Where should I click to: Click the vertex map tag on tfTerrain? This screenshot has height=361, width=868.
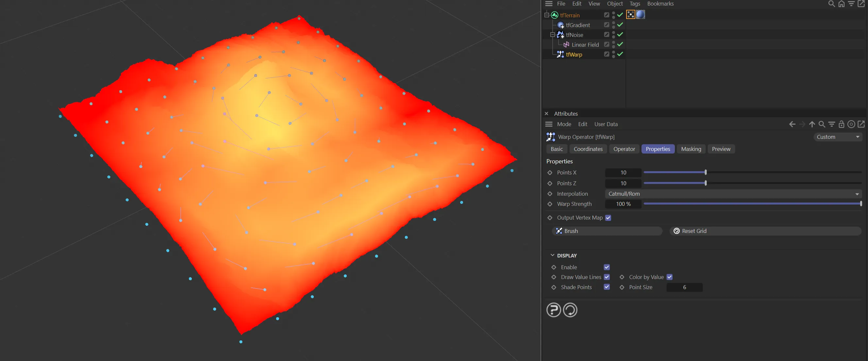(630, 14)
